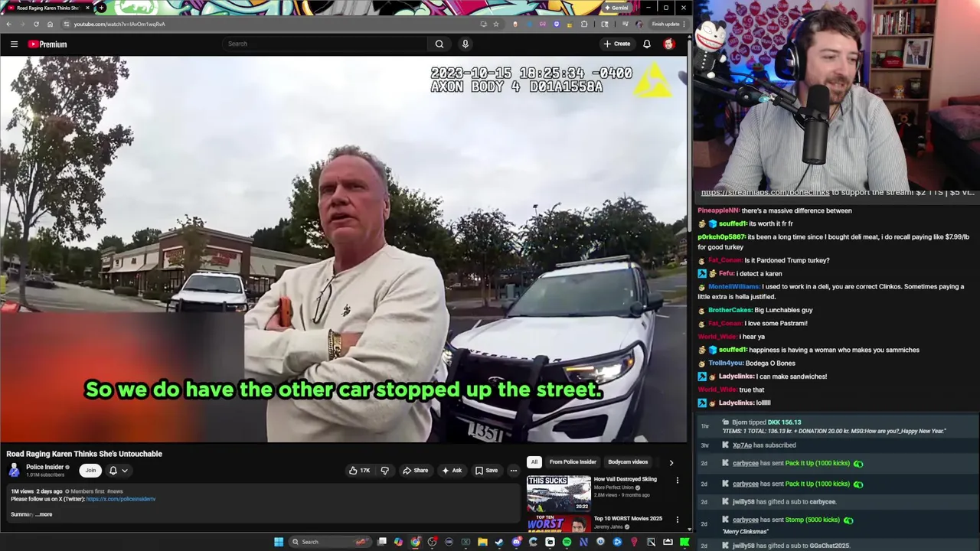Show more filter chips with right arrow
Viewport: 980px width, 551px height.
pos(671,462)
